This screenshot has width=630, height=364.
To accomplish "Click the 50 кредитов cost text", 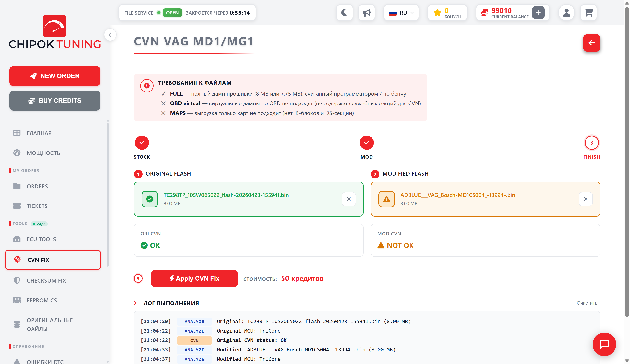I will [302, 278].
